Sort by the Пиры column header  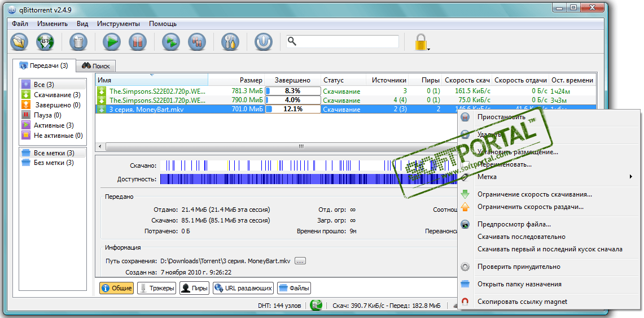click(x=426, y=80)
